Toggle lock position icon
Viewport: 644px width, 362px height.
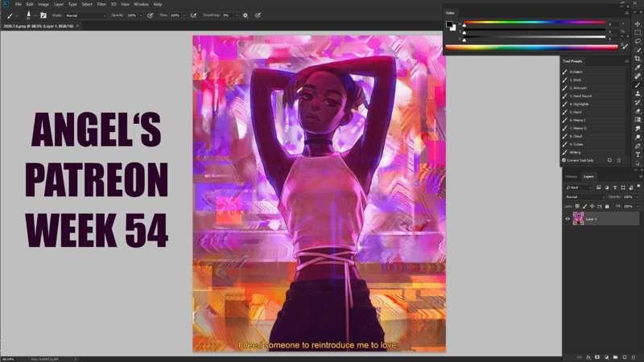(x=592, y=206)
